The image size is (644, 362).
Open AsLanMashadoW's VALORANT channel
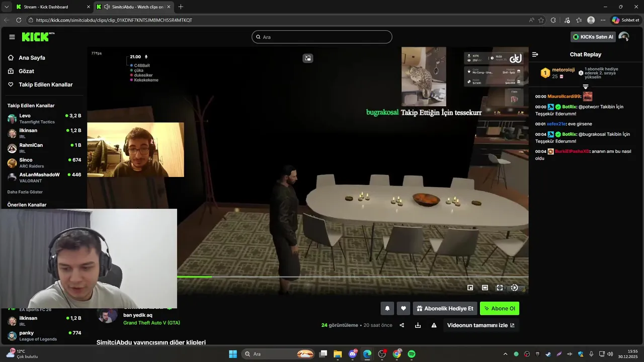click(44, 177)
